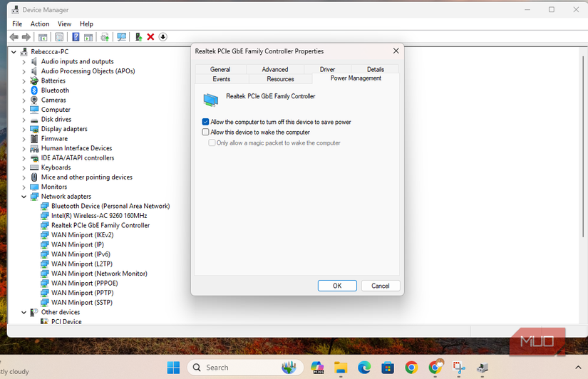Expand the Display adapters node
Image resolution: width=588 pixels, height=379 pixels.
[x=24, y=130]
